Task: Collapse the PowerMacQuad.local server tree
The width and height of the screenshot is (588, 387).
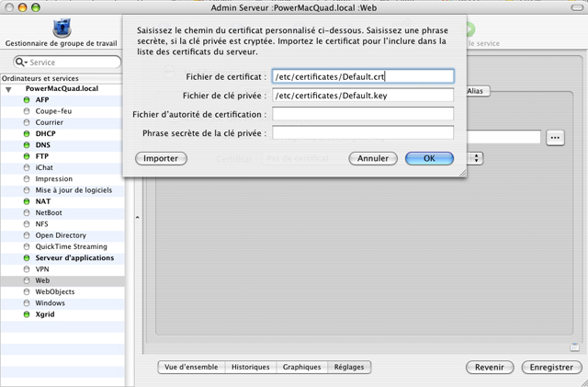Action: click(8, 89)
